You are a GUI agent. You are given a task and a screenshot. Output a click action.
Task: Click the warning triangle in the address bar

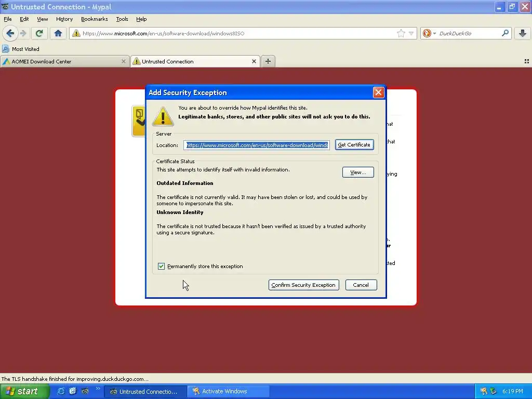coord(76,33)
